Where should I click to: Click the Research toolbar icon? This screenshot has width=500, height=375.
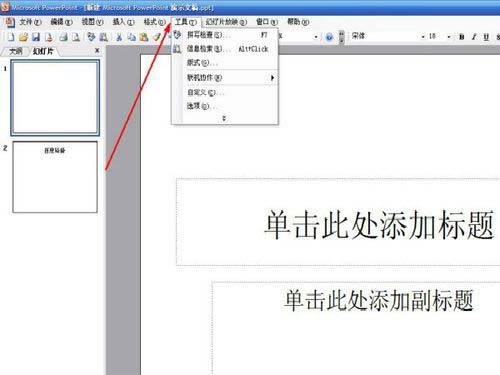(x=104, y=37)
